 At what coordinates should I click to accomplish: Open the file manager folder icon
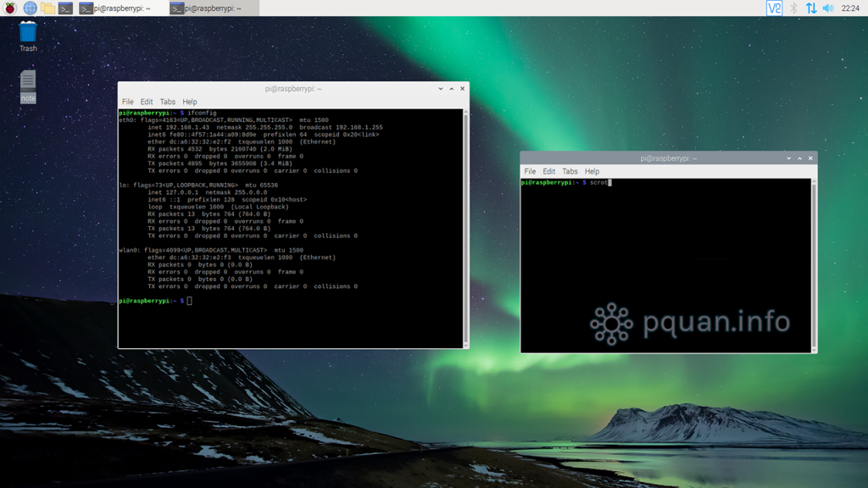(x=47, y=8)
